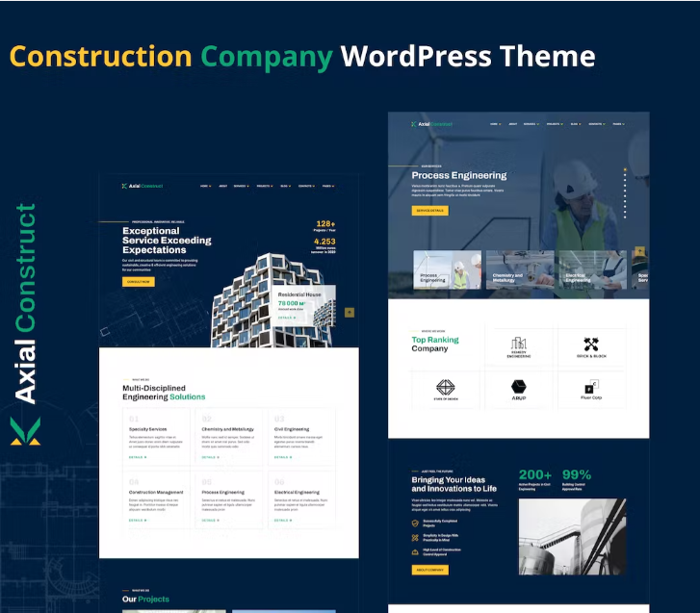
Task: Click the Fluer Corp logo
Action: click(x=591, y=388)
